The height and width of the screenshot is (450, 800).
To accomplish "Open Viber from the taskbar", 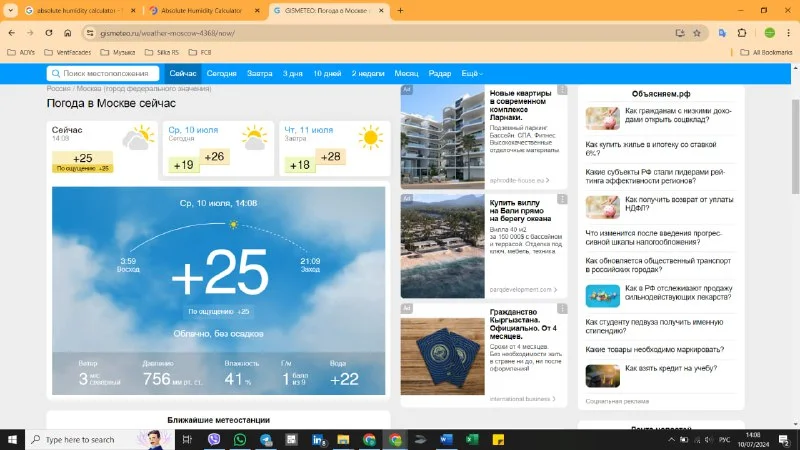I will point(214,439).
